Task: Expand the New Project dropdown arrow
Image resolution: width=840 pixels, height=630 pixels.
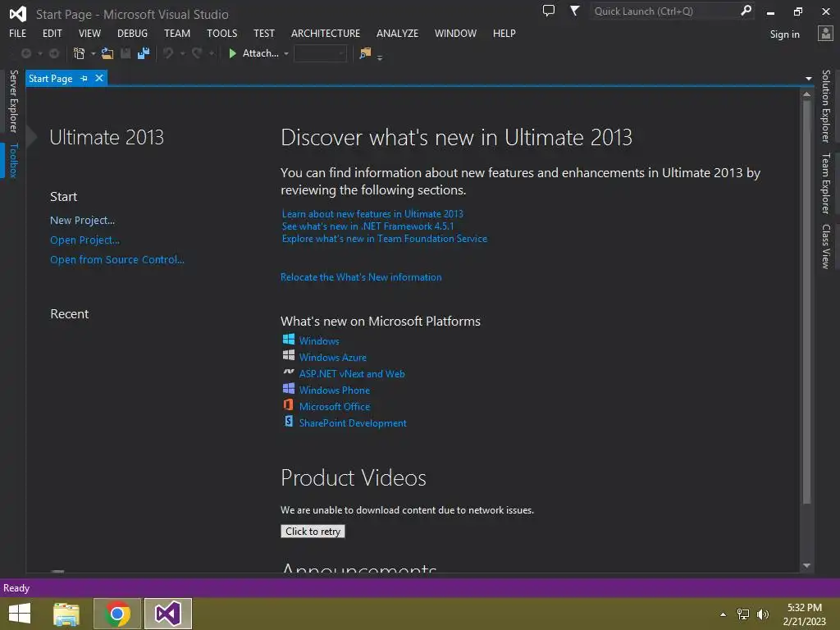Action: click(93, 53)
